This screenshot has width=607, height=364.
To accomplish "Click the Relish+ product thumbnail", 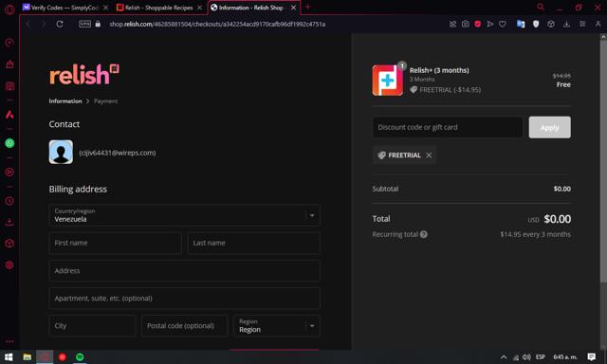I will point(388,80).
